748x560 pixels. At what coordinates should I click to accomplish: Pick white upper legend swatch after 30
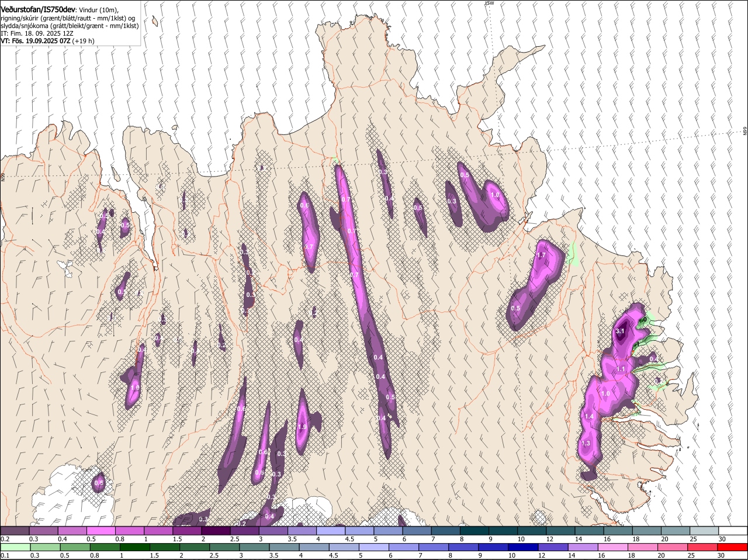[x=733, y=531]
